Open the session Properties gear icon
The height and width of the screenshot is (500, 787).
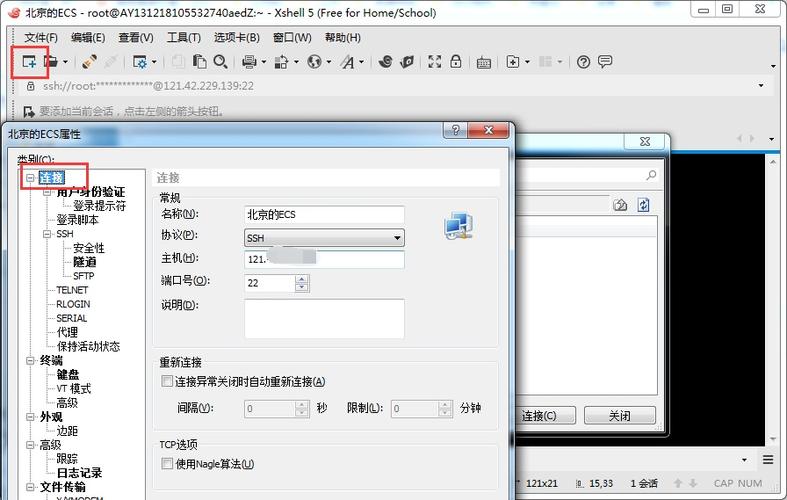tap(140, 62)
